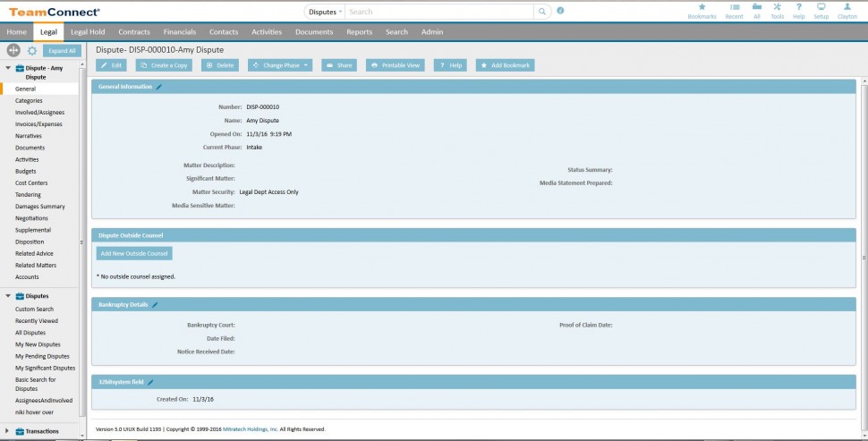This screenshot has width=868, height=441.
Task: Select Damages Summary in the sidebar
Action: tap(40, 207)
